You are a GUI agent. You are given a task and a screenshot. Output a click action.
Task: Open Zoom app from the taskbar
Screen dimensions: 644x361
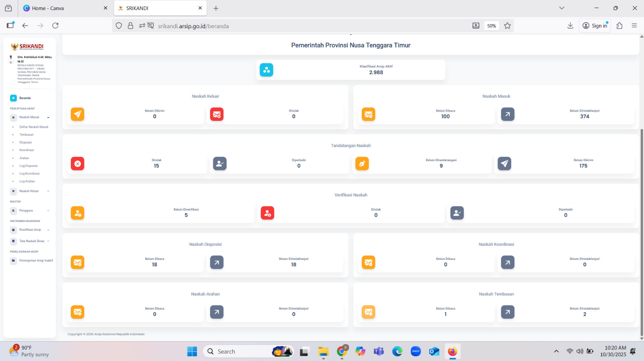pos(416,351)
